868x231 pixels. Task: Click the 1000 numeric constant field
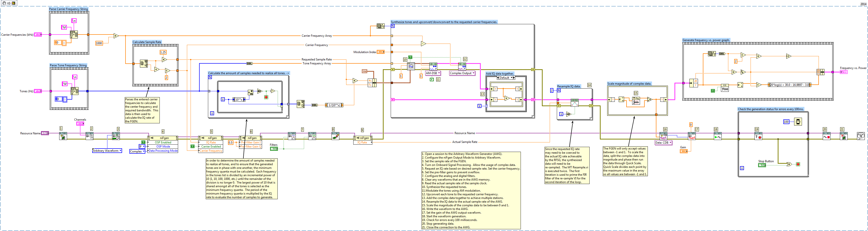click(x=99, y=43)
